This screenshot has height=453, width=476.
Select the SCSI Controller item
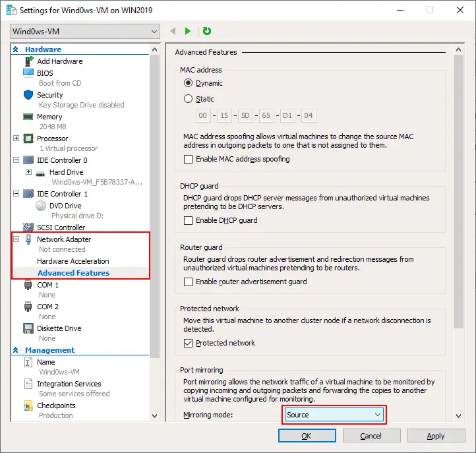tap(61, 227)
